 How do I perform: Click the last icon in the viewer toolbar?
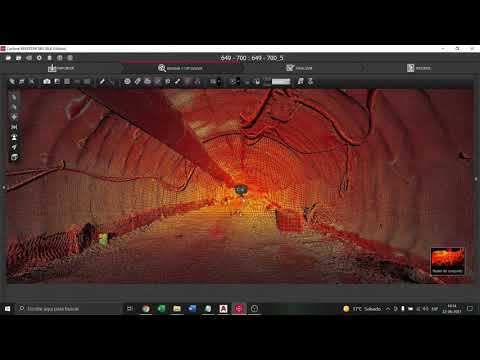(x=311, y=81)
